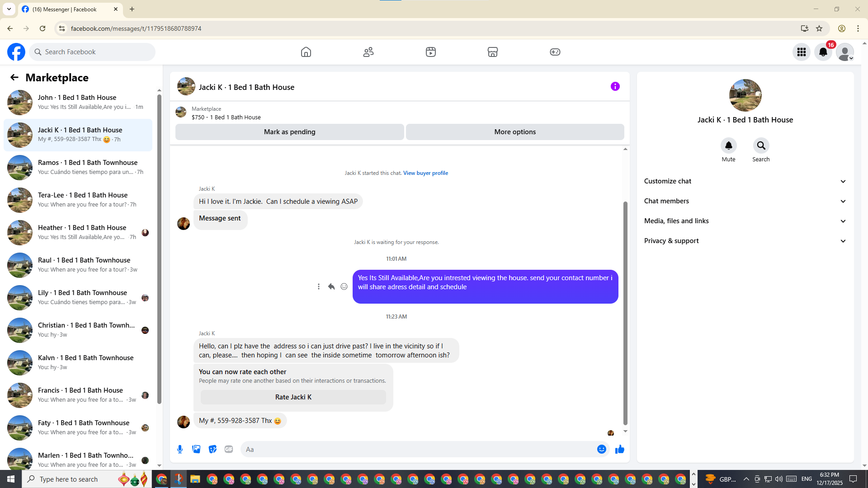Open the Facebook apps grid menu

802,52
